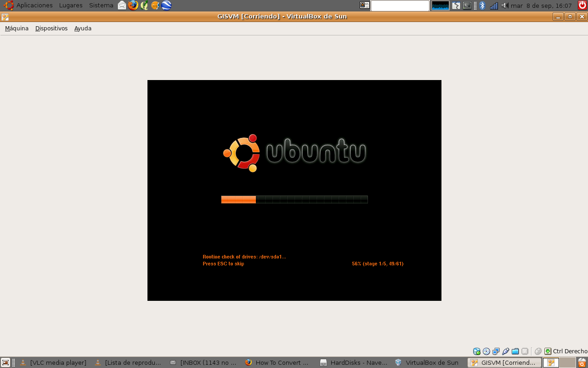This screenshot has width=588, height=368.
Task: Click the Ubuntu boot progress bar
Action: pos(294,200)
